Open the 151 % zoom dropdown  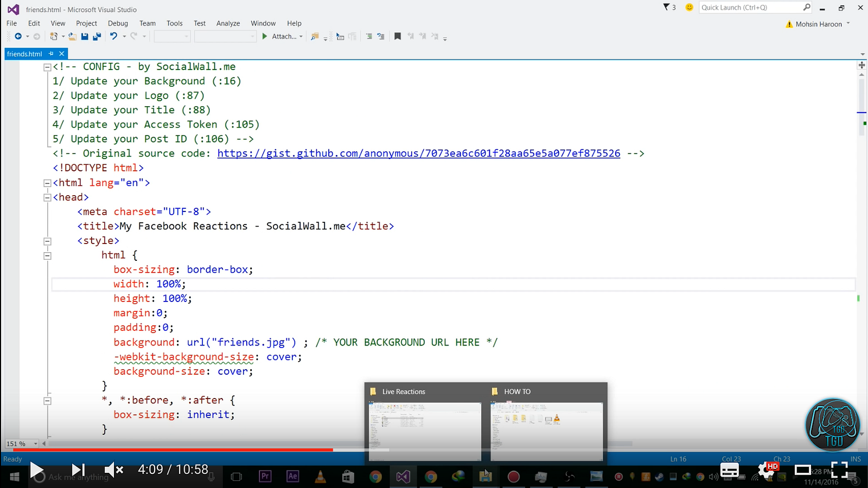tap(36, 444)
